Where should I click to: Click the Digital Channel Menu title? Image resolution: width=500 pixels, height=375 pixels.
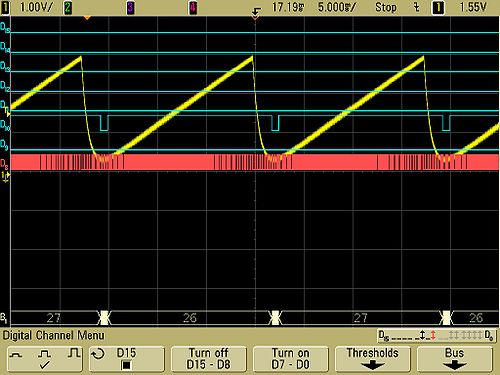click(54, 335)
